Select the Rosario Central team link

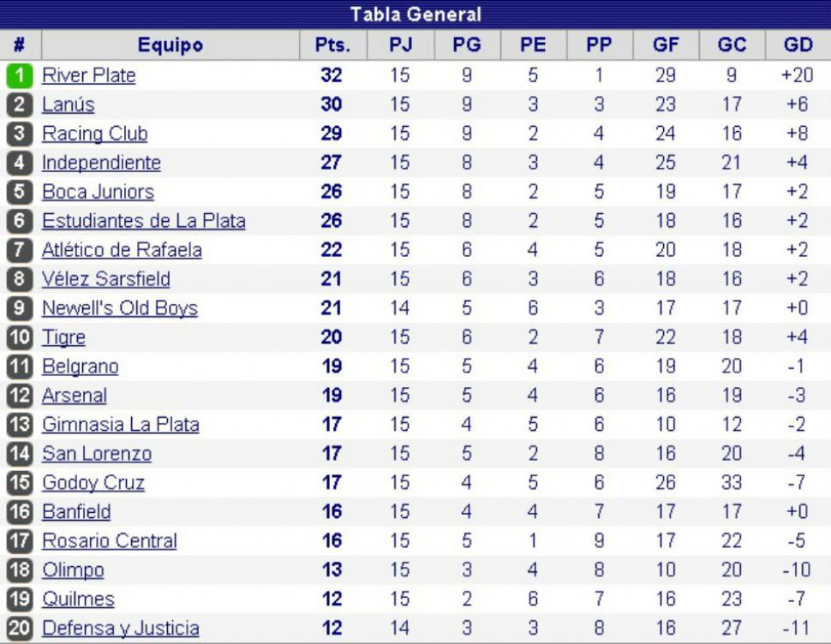click(x=110, y=540)
